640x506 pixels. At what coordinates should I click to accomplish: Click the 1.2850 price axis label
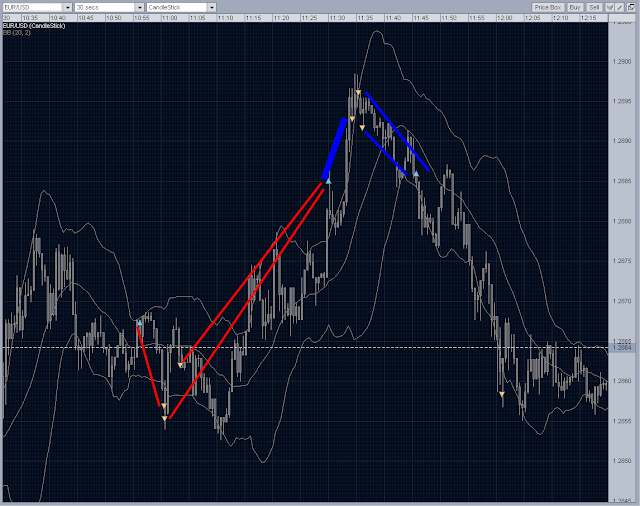tap(622, 461)
